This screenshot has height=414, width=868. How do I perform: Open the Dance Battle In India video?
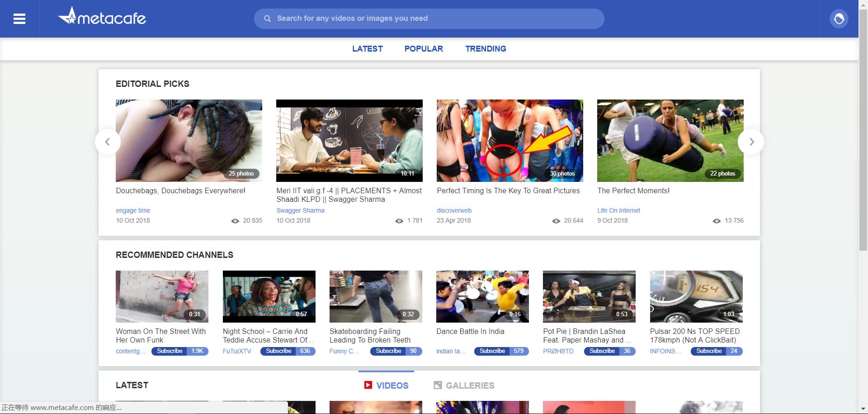pyautogui.click(x=482, y=296)
